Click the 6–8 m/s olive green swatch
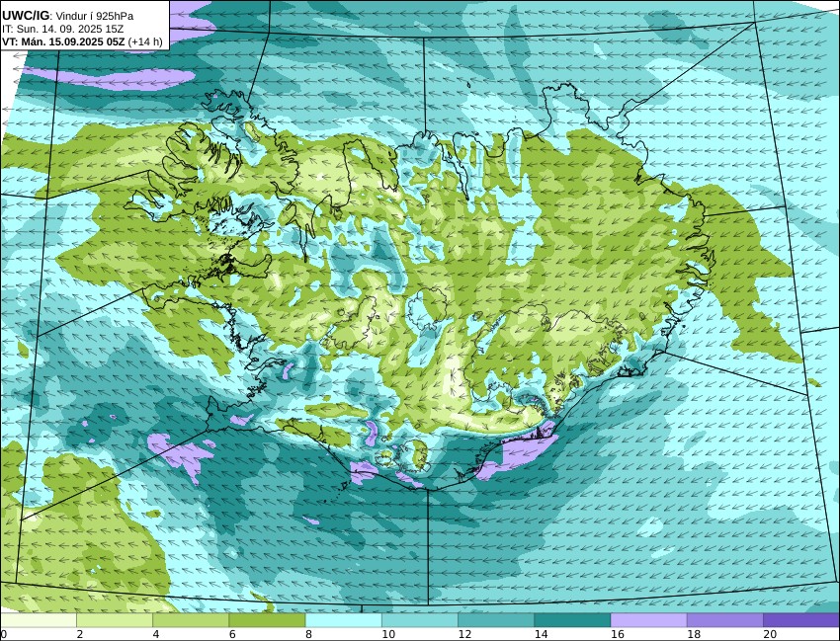840x641 pixels. click(x=267, y=620)
